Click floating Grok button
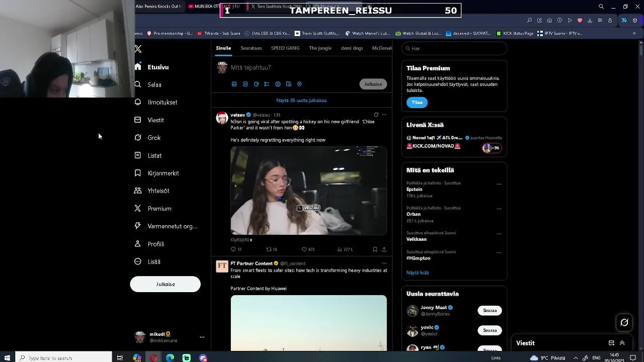The width and height of the screenshot is (644, 362). click(624, 323)
